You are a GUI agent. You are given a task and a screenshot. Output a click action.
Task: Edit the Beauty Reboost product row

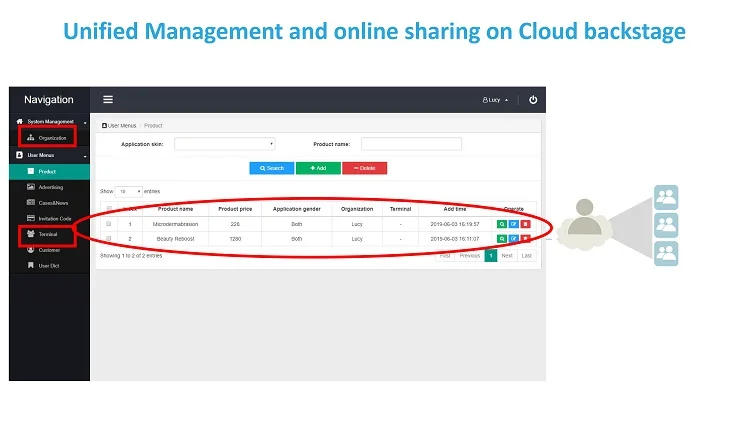click(x=513, y=239)
